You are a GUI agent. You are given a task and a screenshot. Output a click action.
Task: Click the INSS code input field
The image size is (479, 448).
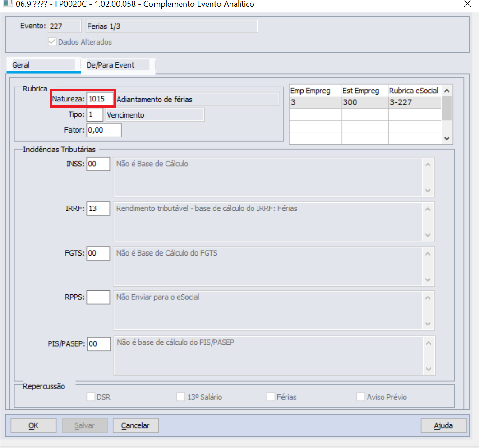click(98, 164)
